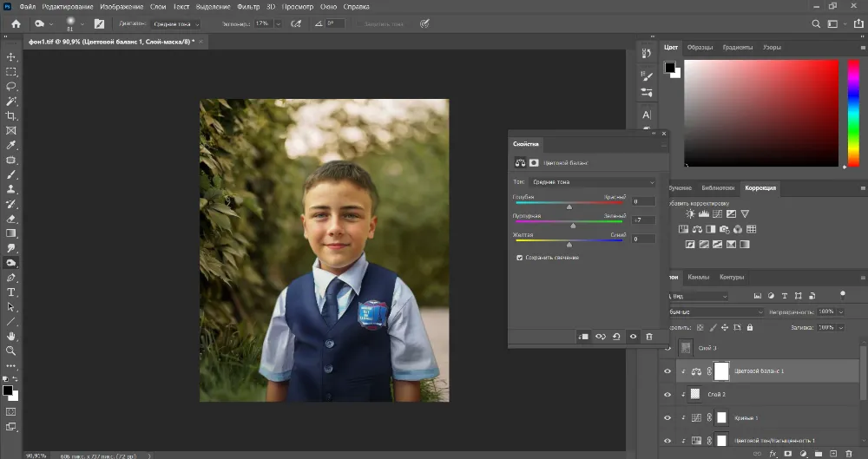
Task: Hide the Кривые 1 layer
Action: 667,417
